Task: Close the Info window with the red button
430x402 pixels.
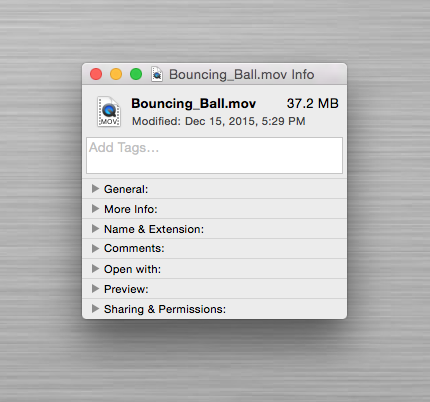Action: [96, 74]
